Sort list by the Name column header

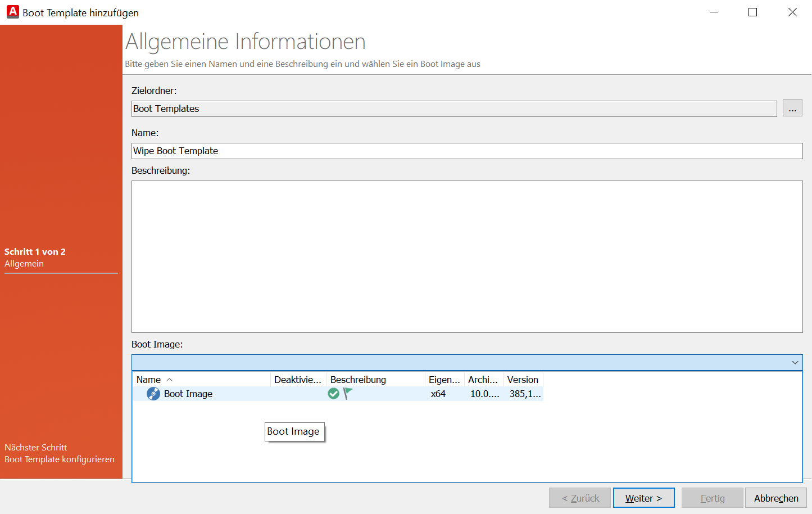click(x=149, y=380)
